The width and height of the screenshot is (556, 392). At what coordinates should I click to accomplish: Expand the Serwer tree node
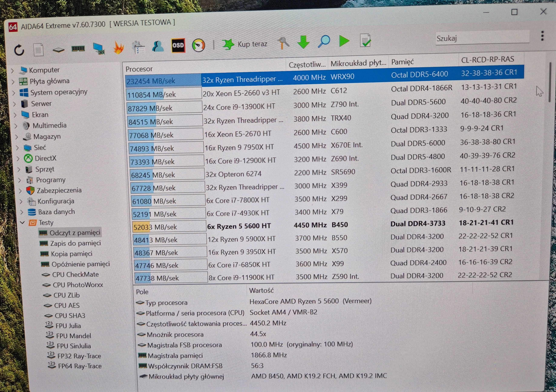[x=15, y=104]
